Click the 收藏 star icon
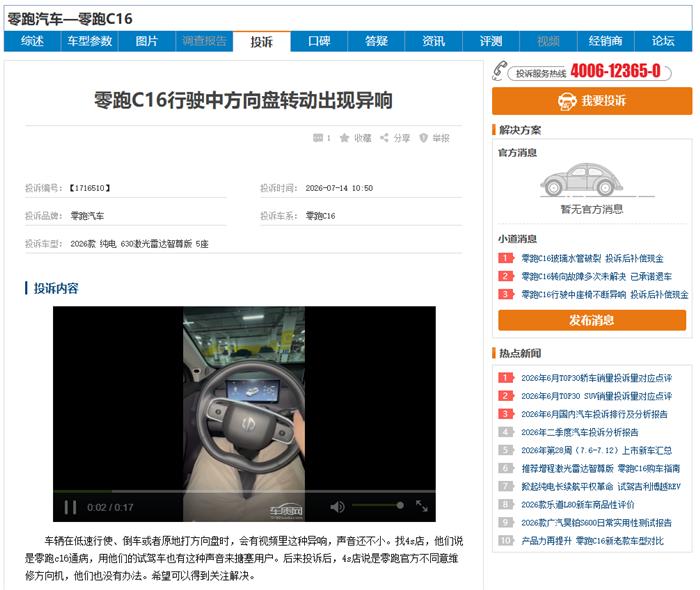 tap(344, 138)
